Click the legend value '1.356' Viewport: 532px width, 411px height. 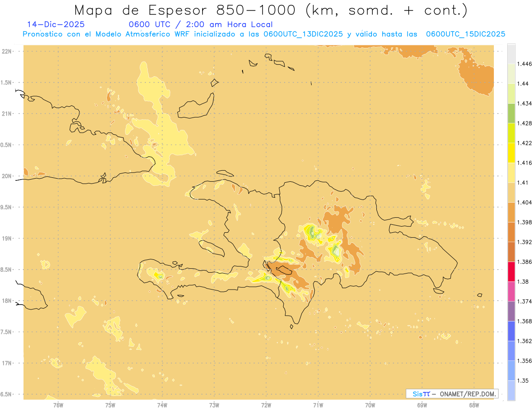[524, 361]
